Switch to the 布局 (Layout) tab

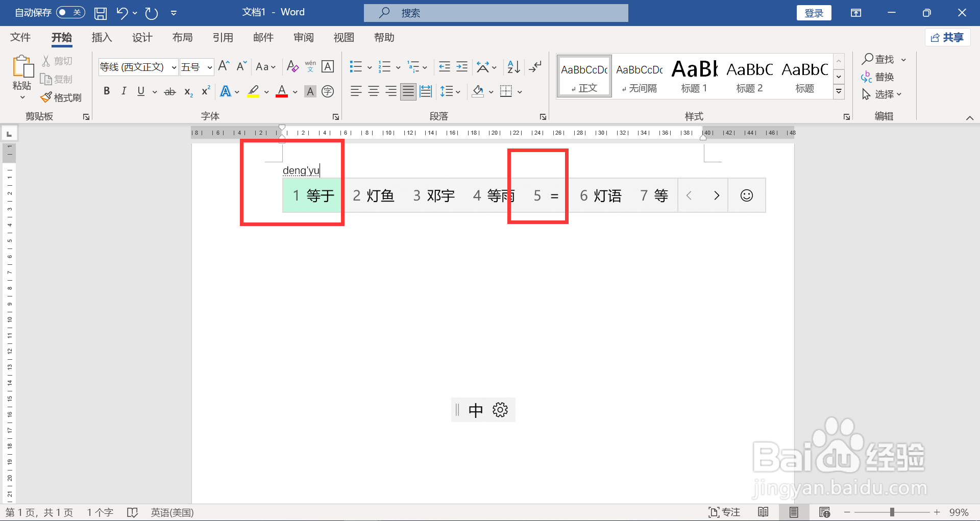click(182, 37)
